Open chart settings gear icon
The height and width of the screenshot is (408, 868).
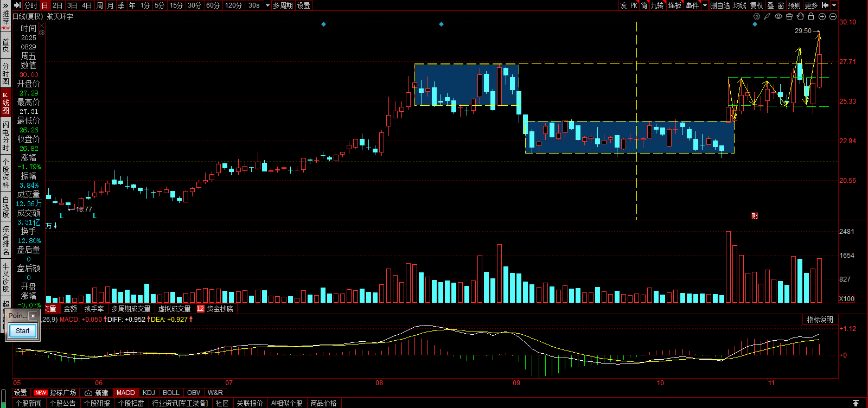point(757,16)
